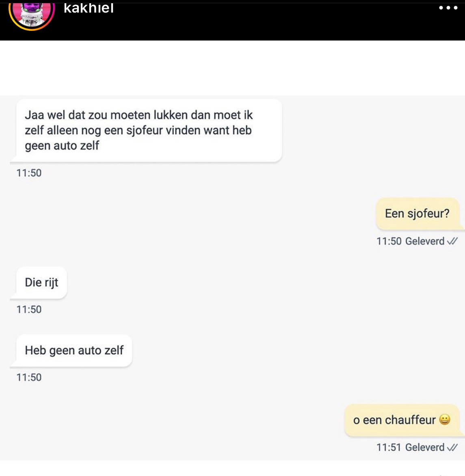This screenshot has height=476, width=465.
Task: Click the 11:50 time beside first Geleverd
Action: 389,241
